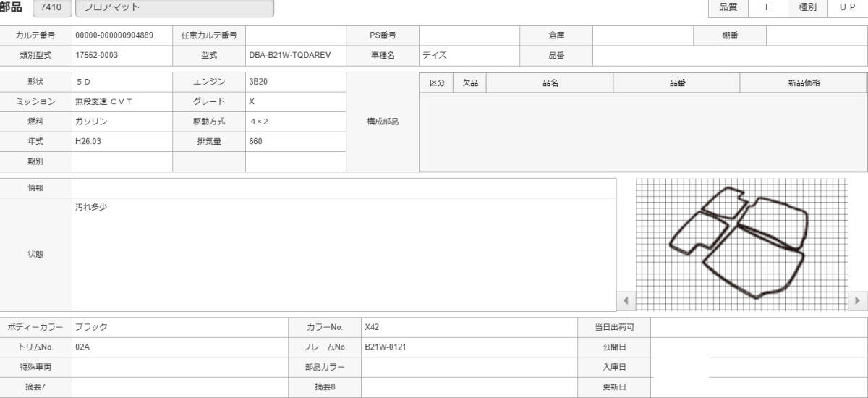This screenshot has height=398, width=868.
Task: Click the 摘要8 empty field
Action: pos(469,387)
